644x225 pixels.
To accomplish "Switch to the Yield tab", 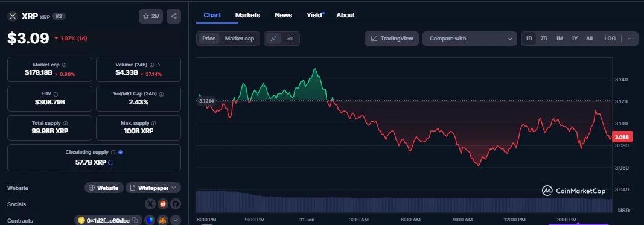I will click(x=315, y=15).
